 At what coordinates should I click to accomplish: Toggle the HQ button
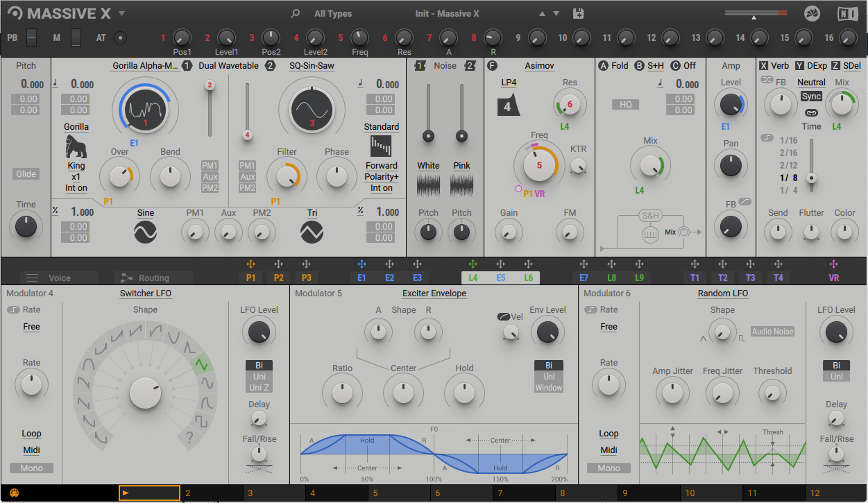(625, 105)
